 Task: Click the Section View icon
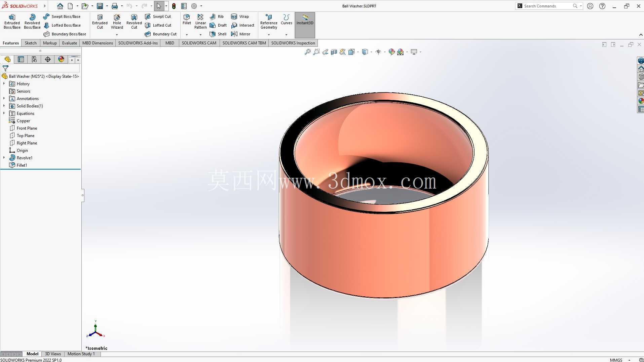click(334, 52)
